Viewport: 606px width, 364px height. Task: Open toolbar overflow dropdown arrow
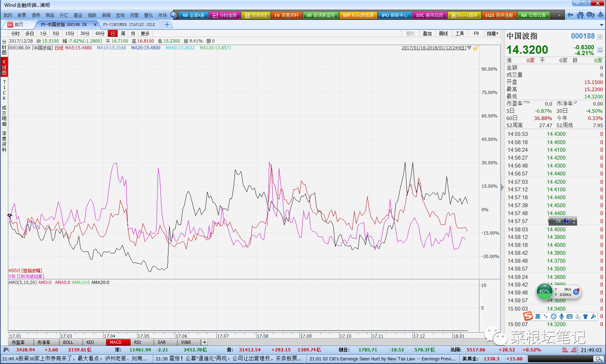coord(559,15)
